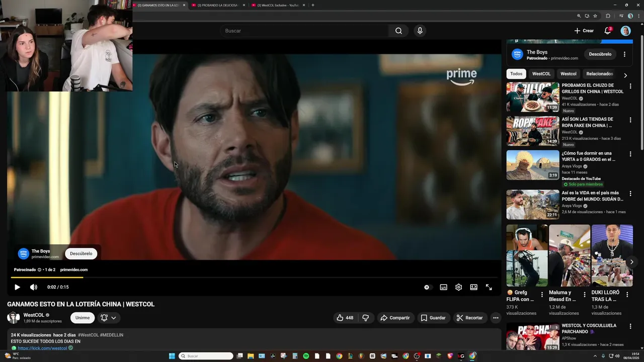644x362 pixels.
Task: Open PROBAMOS EL CHUZO DE GRILLOS thumbnail
Action: (533, 97)
